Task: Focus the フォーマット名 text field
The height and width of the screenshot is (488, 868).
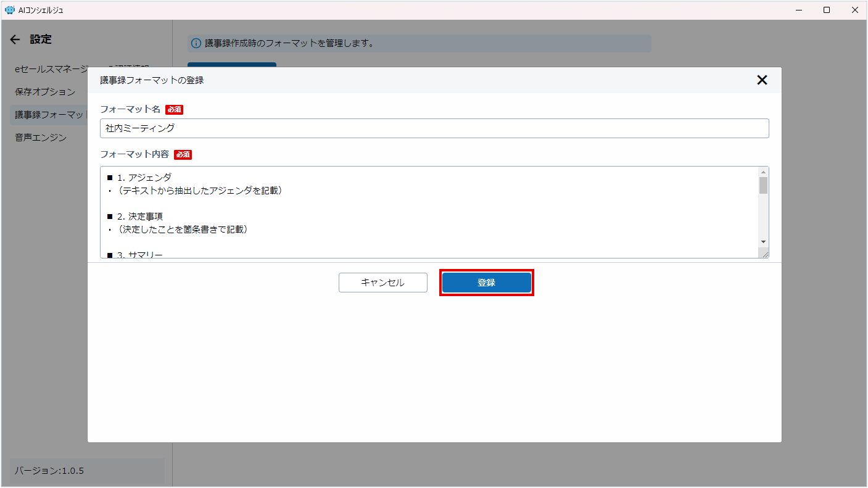Action: point(434,128)
